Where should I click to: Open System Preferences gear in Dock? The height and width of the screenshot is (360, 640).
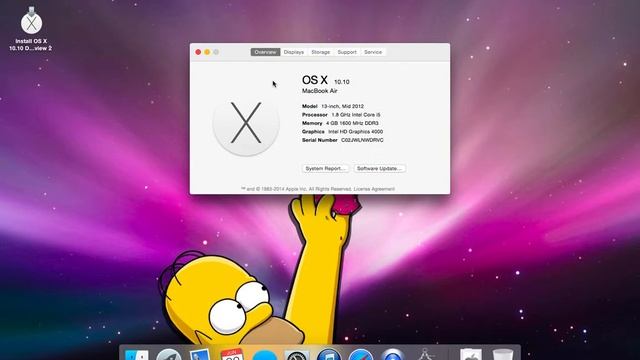(297, 355)
